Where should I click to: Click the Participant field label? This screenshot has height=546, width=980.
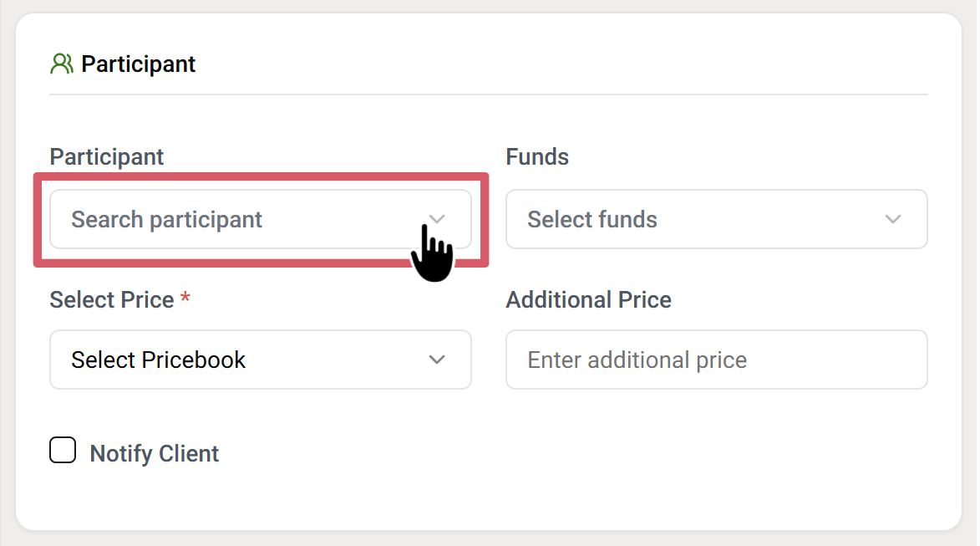(107, 157)
